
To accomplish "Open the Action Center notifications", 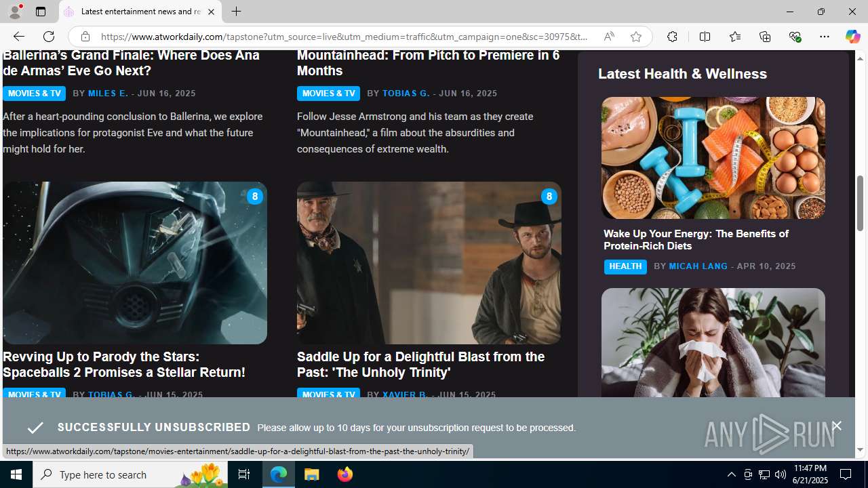I will coord(846,474).
